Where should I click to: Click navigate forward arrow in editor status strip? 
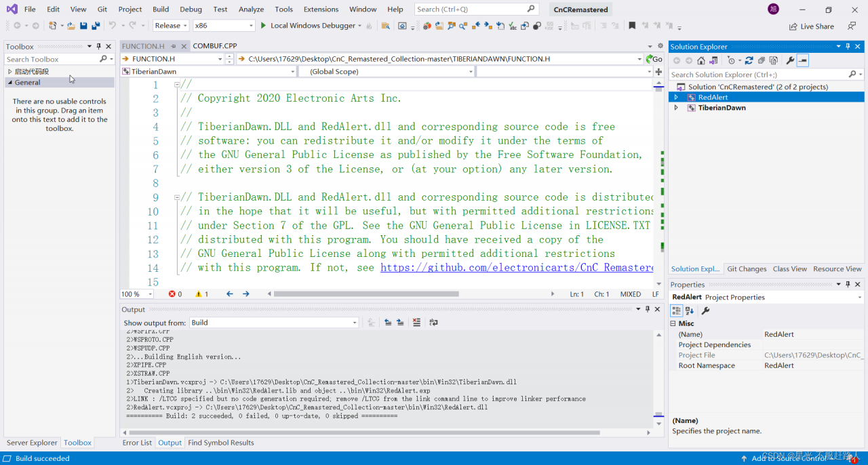tap(245, 294)
